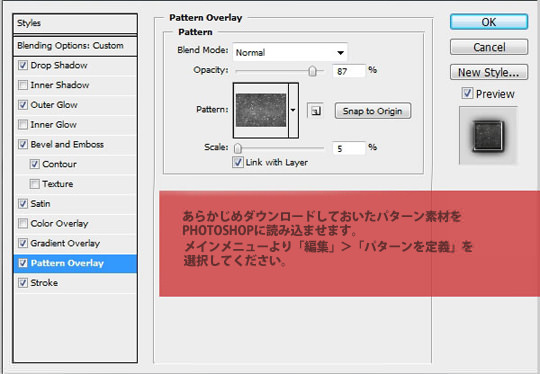Open the Color Overlay settings
The image size is (540, 374).
click(59, 223)
